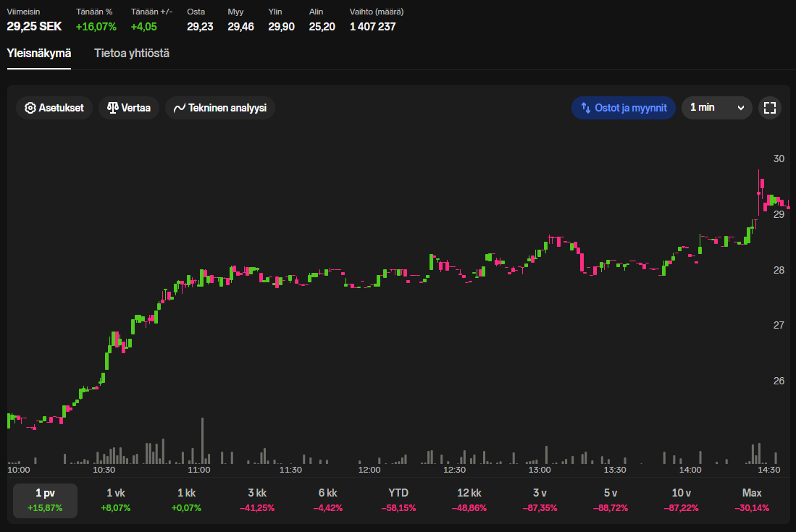
Task: Open the 1 min interval dropdown
Action: point(716,108)
